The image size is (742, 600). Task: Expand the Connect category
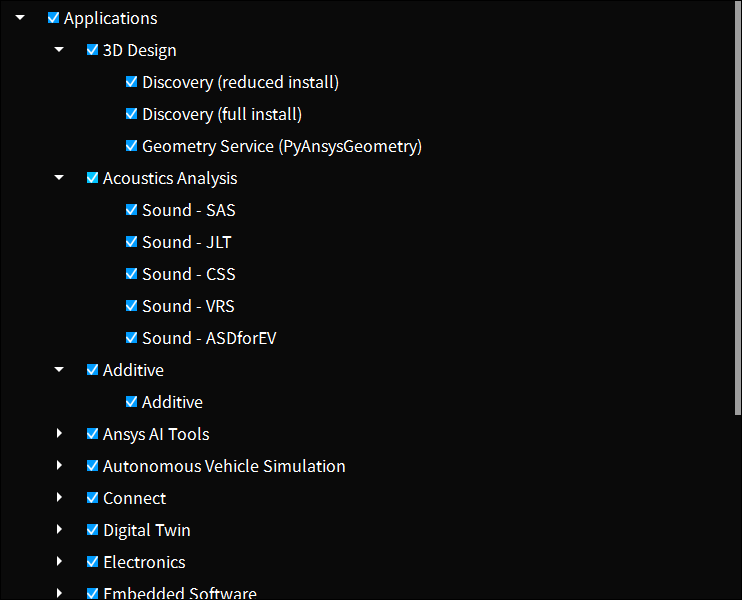tap(60, 498)
